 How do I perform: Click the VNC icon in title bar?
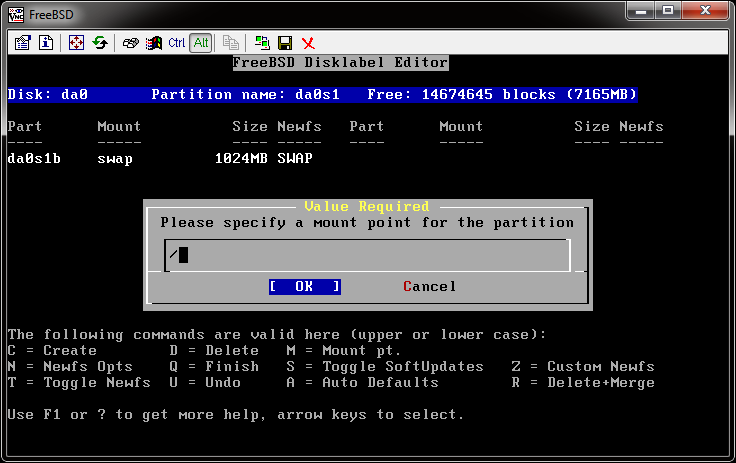(x=15, y=15)
